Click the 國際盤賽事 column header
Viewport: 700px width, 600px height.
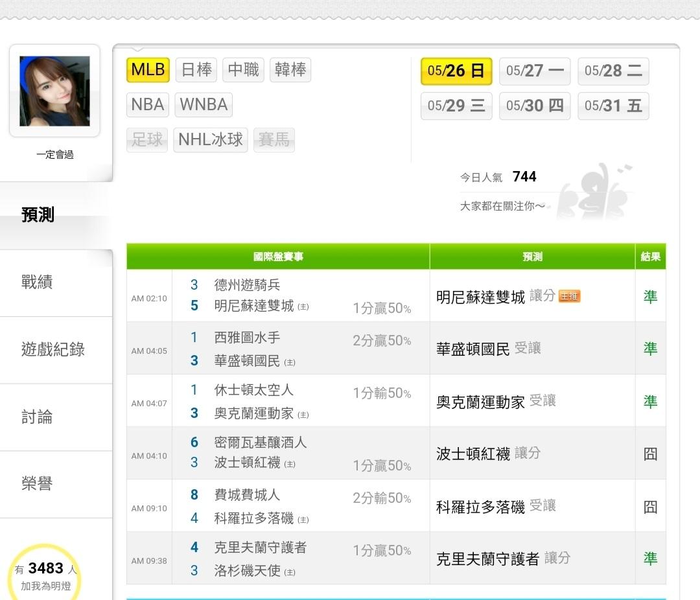[278, 257]
